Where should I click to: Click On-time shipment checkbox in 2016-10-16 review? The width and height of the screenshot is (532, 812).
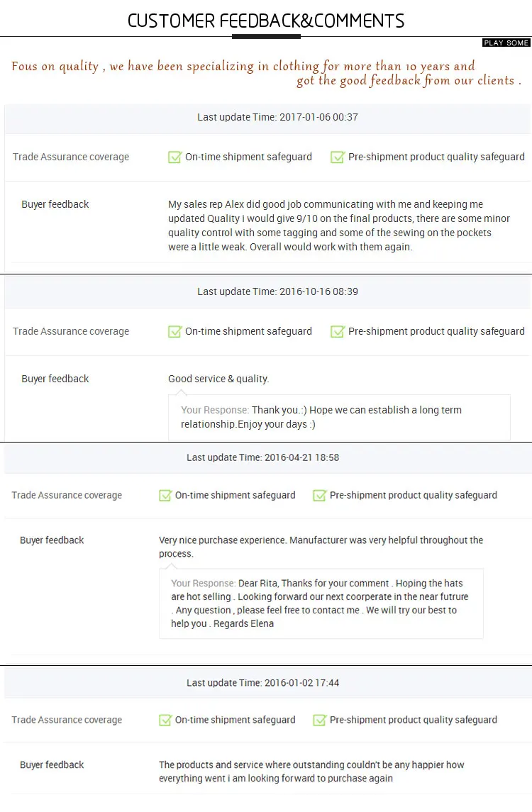[174, 331]
